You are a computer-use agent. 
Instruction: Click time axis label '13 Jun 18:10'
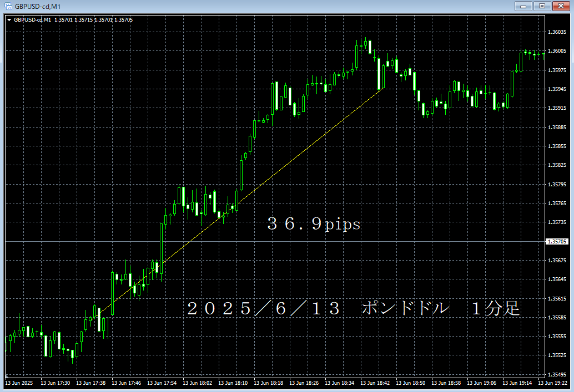[x=233, y=383]
